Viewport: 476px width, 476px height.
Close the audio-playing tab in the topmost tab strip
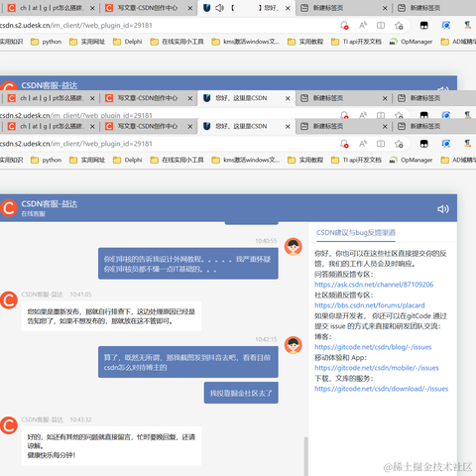(288, 8)
